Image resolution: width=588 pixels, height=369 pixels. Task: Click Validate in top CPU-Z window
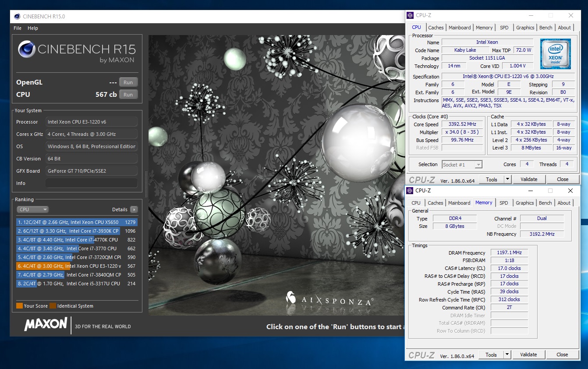tap(529, 179)
